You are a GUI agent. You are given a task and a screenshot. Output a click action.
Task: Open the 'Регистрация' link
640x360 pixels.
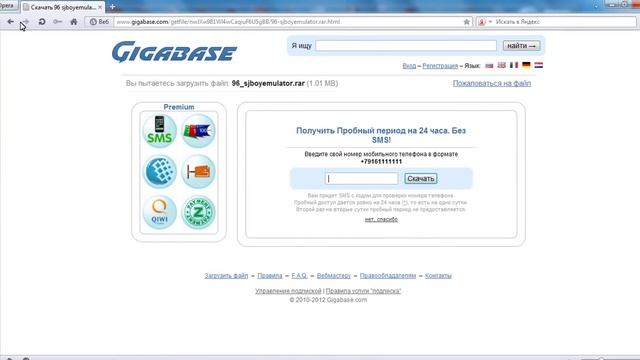(440, 66)
